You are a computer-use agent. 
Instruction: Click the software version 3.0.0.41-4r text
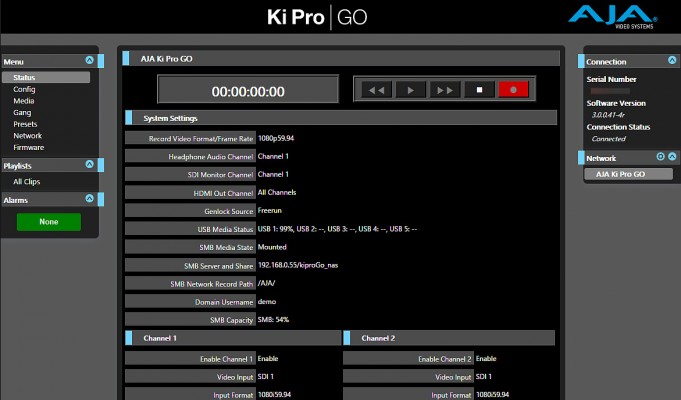tap(608, 115)
